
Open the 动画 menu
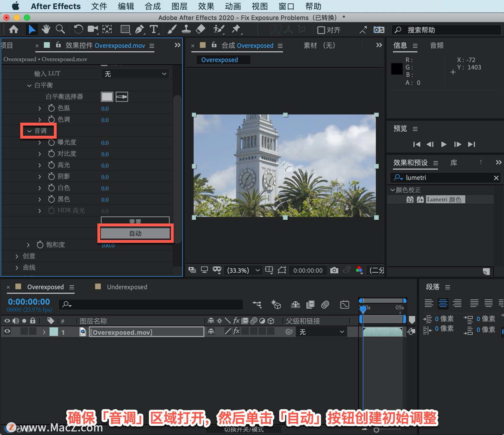233,6
